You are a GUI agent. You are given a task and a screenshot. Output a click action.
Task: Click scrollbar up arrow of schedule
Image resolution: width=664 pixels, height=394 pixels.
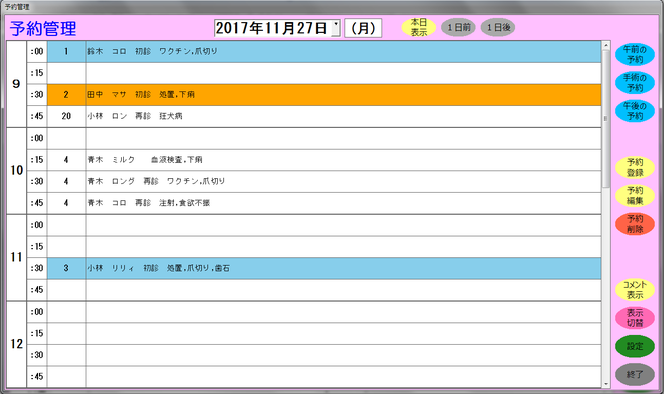(606, 45)
